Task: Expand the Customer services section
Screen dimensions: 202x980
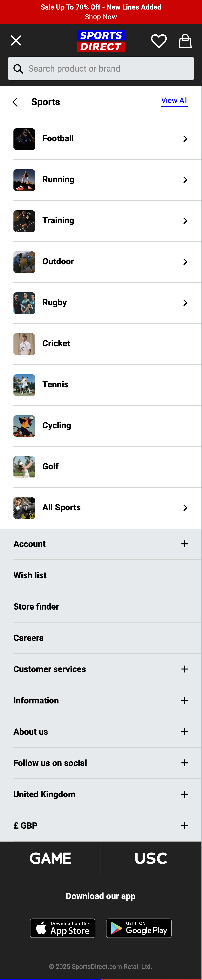Action: pyautogui.click(x=185, y=669)
